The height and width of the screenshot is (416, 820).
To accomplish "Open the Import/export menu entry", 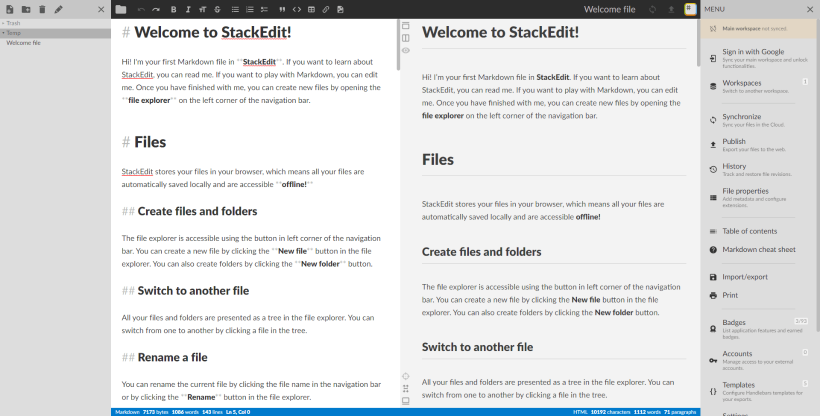I will [x=744, y=276].
